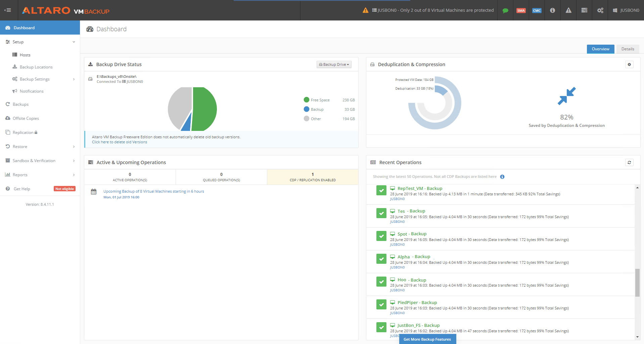This screenshot has height=344, width=644.
Task: Click the green checkmark for PiedPiper backup
Action: (x=381, y=305)
